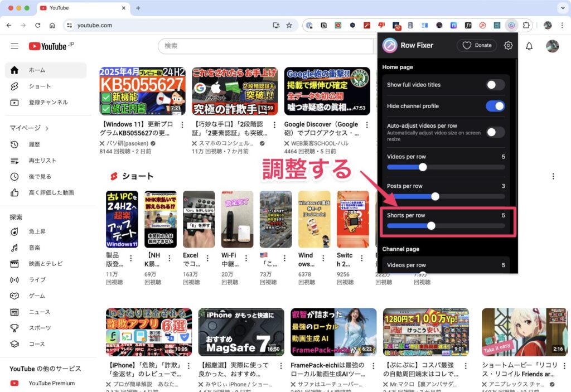Go back using the browser back arrow
This screenshot has width=571, height=392.
click(9, 25)
